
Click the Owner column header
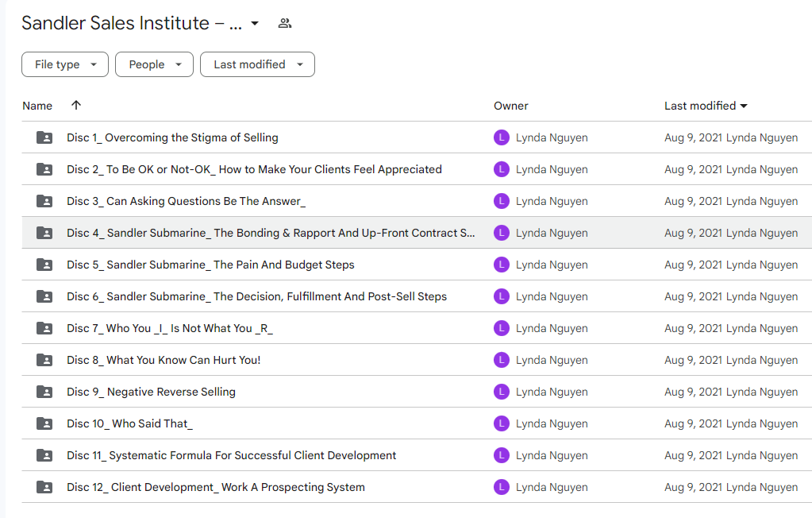[510, 106]
